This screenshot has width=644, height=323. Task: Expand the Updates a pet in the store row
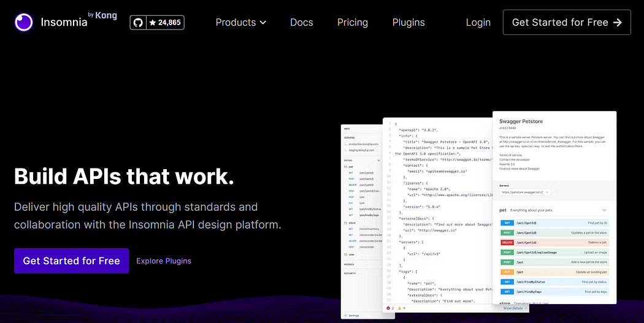[x=554, y=233]
